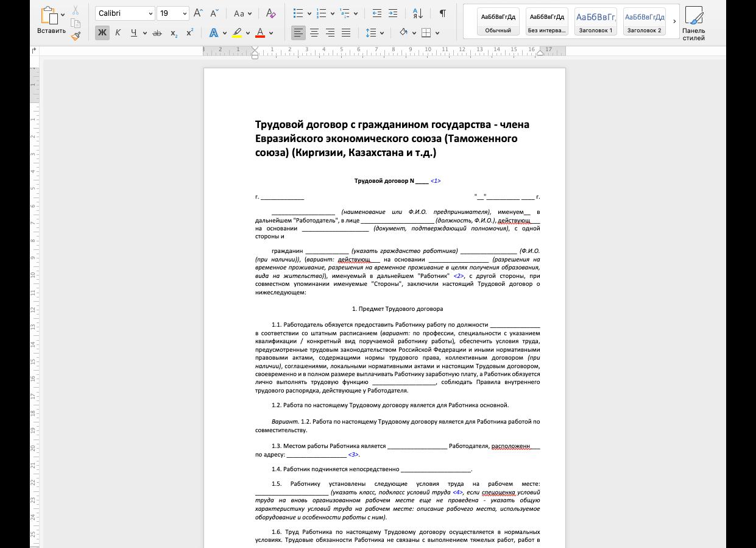Click the line spacing icon
This screenshot has width=756, height=548.
[371, 33]
